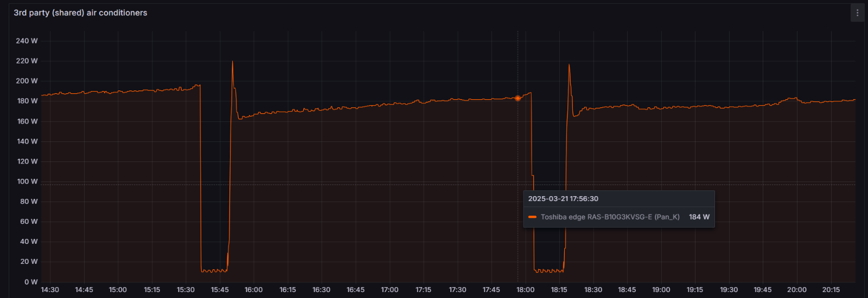This screenshot has width=868, height=298.
Task: Click the '184 W' value in the tooltip
Action: click(x=699, y=217)
